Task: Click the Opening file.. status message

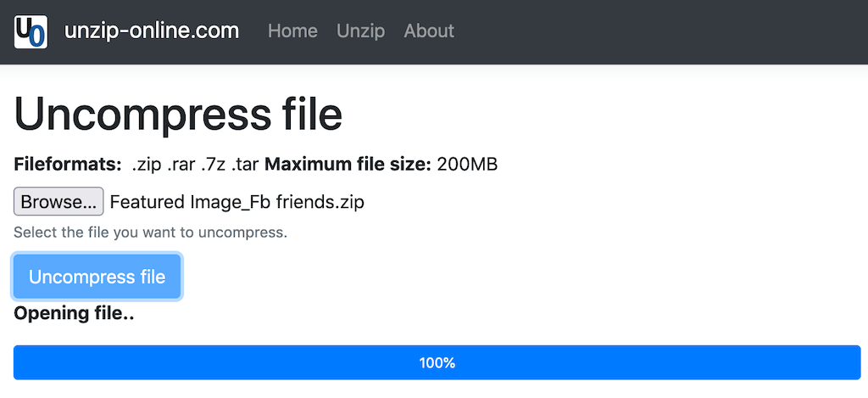Action: tap(75, 314)
